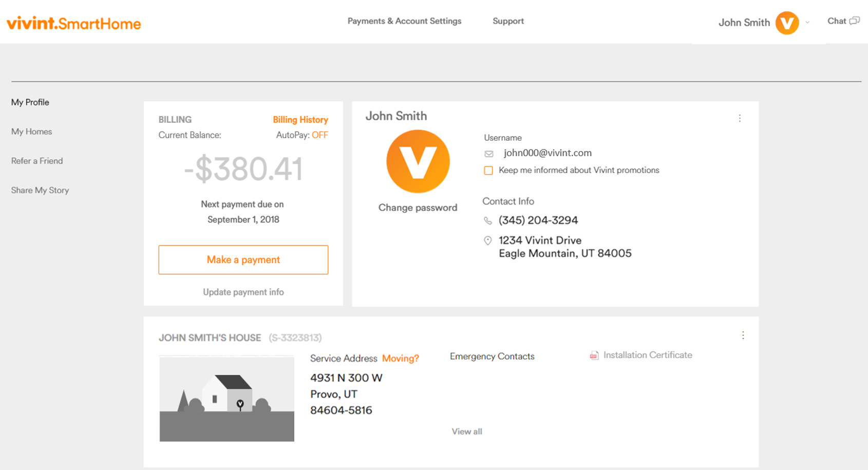
Task: Click the location pin icon by address
Action: [x=488, y=240]
